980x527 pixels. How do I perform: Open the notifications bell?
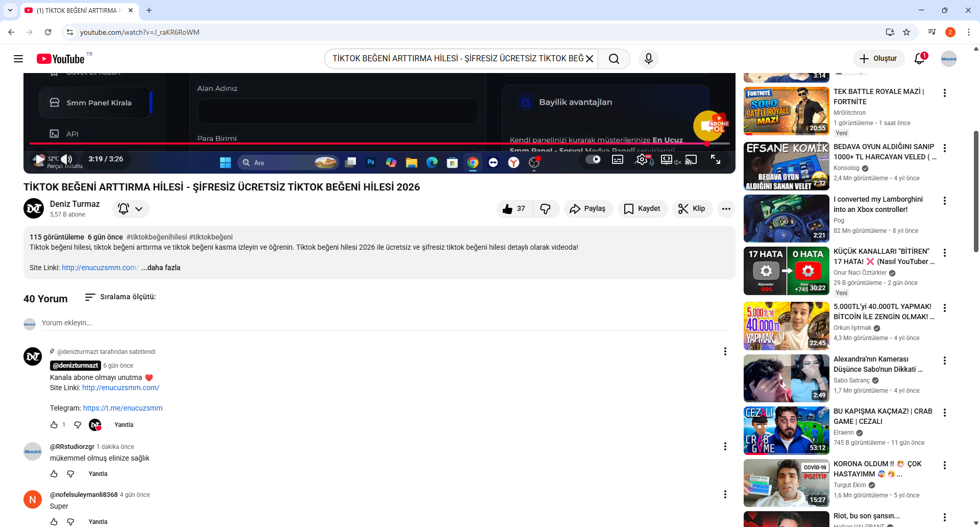(920, 59)
